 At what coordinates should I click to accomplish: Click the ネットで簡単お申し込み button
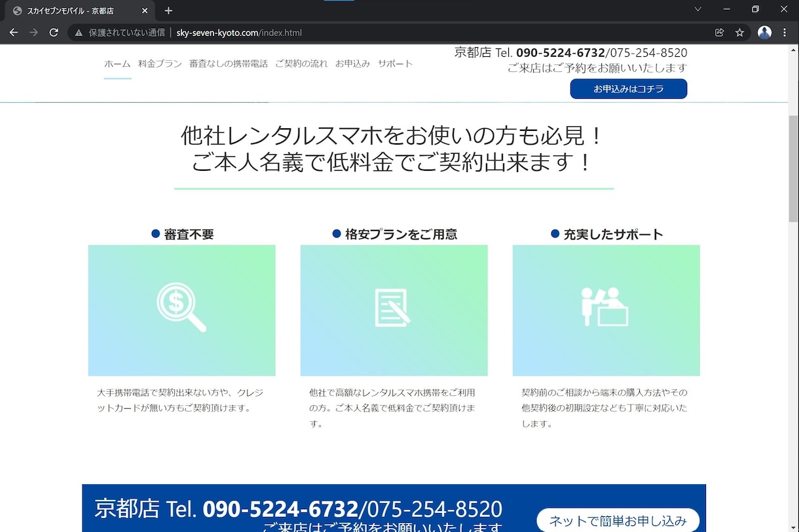click(x=618, y=521)
